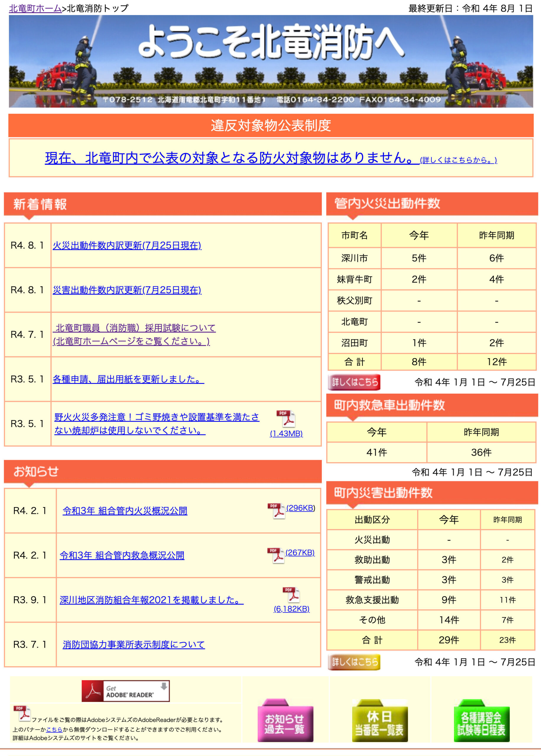This screenshot has width=541, height=756.
Task: Open details about the violation disclosure system
Action: 457,161
